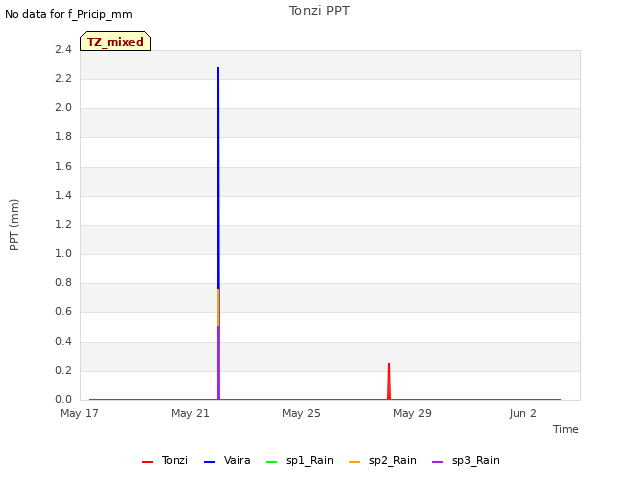Click the 2.2 y-axis tick label
Viewport: 640px width, 480px height.
coord(63,78)
